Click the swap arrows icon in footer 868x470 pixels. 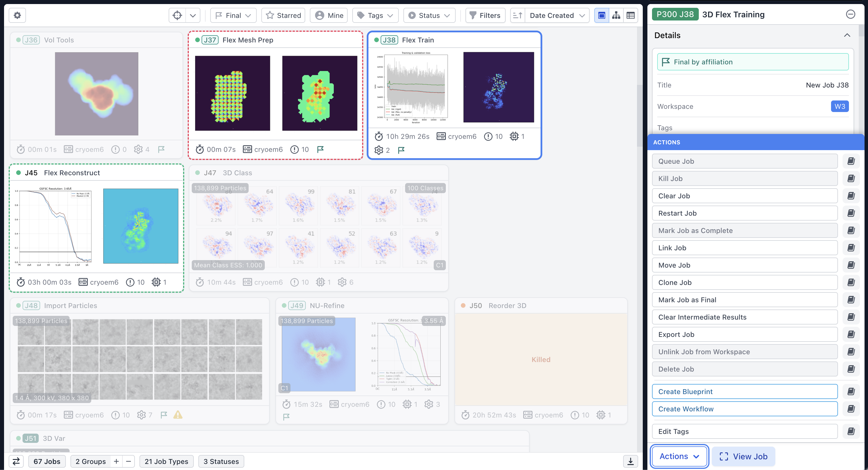click(16, 461)
